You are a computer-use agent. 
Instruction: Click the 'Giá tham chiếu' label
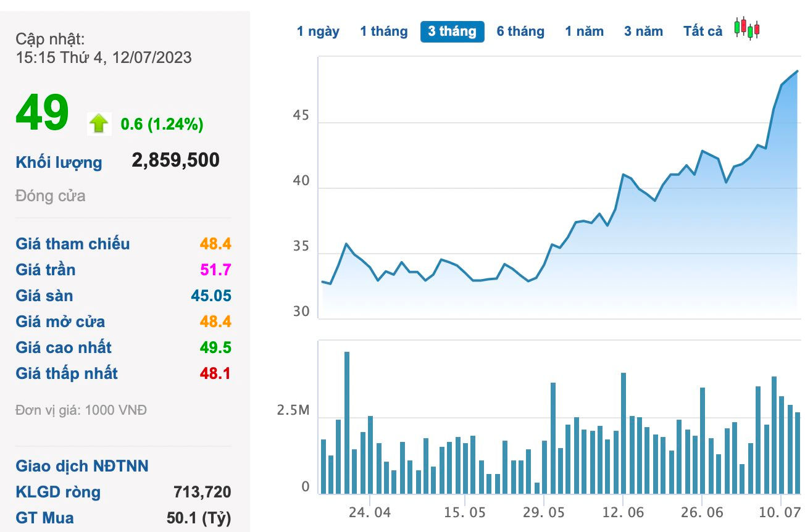pos(73,244)
